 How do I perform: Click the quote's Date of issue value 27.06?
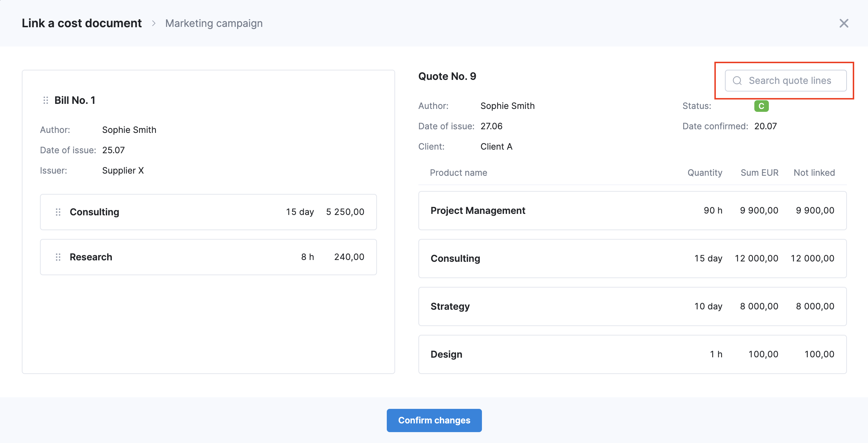[491, 126]
